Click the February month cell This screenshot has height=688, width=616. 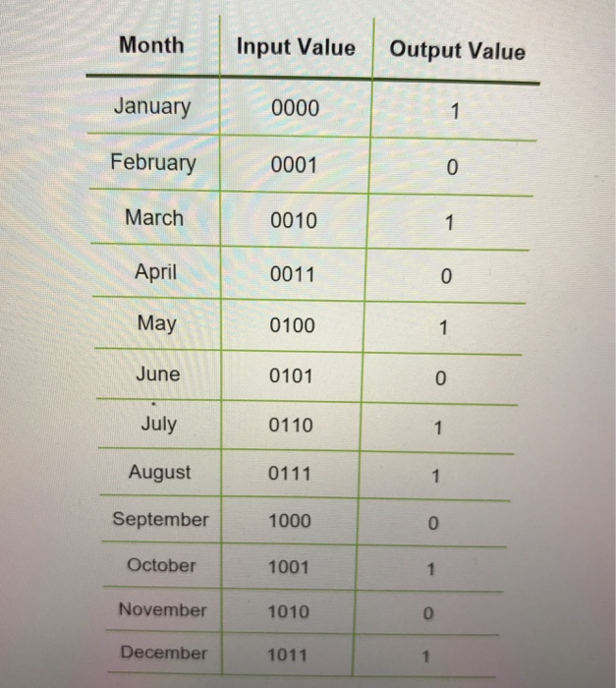pos(153,163)
